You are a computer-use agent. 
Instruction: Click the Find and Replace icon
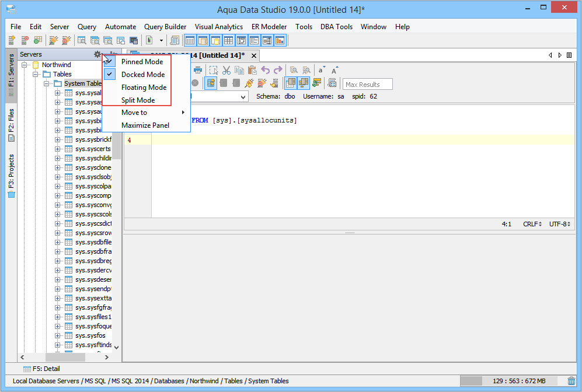coord(306,70)
